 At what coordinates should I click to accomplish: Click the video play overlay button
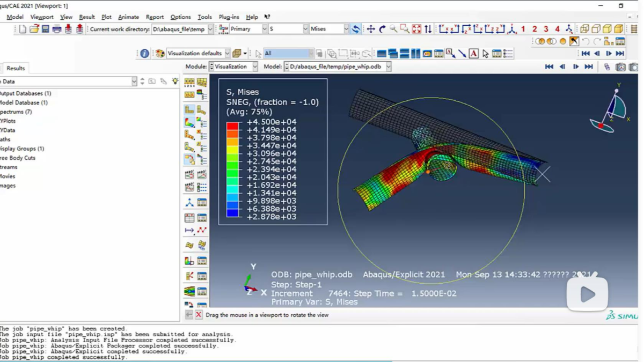(x=588, y=293)
